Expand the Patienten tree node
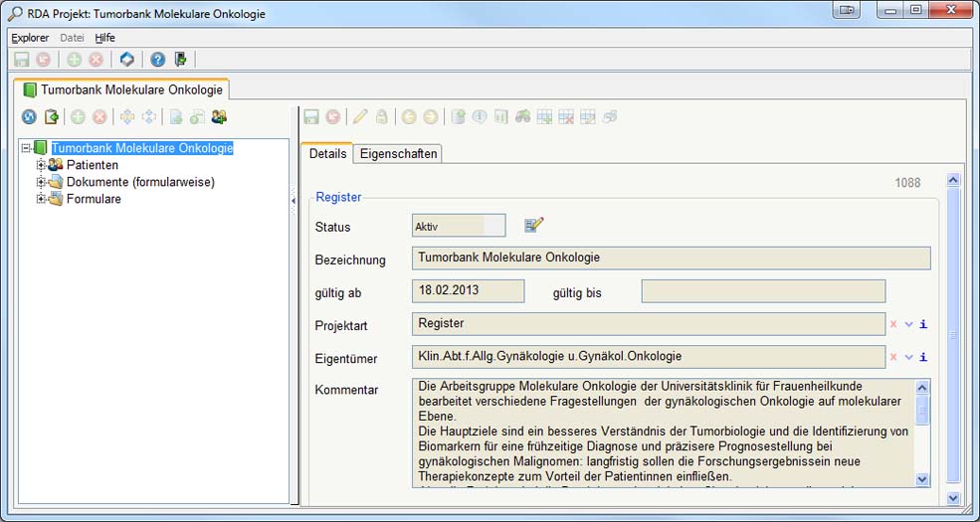This screenshot has height=522, width=980. 42,165
